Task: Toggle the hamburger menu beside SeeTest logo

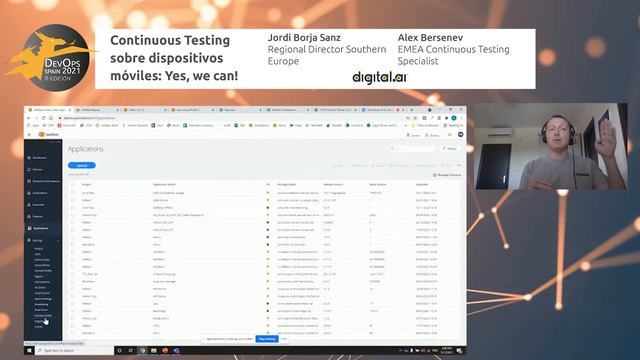Action: [x=29, y=134]
